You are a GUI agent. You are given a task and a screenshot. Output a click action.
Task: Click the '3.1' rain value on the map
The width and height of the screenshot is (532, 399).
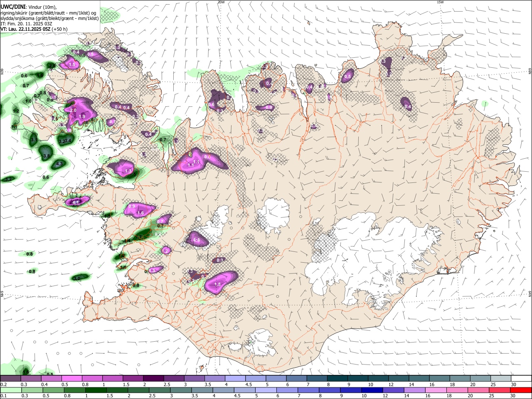pos(34,140)
